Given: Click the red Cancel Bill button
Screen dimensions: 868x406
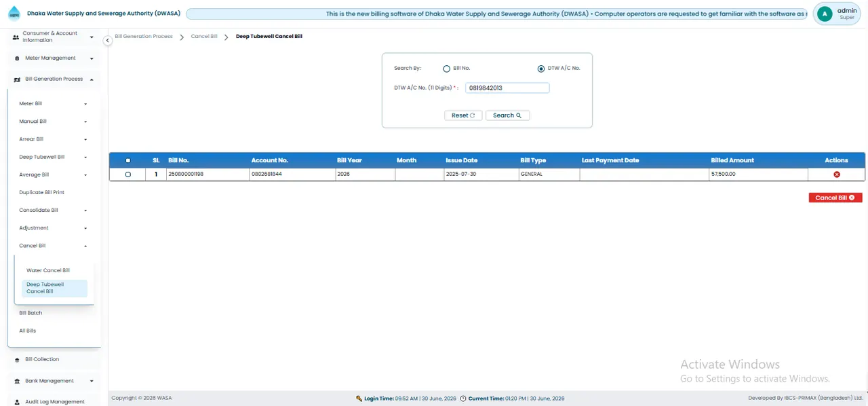Looking at the screenshot, I should pos(835,198).
